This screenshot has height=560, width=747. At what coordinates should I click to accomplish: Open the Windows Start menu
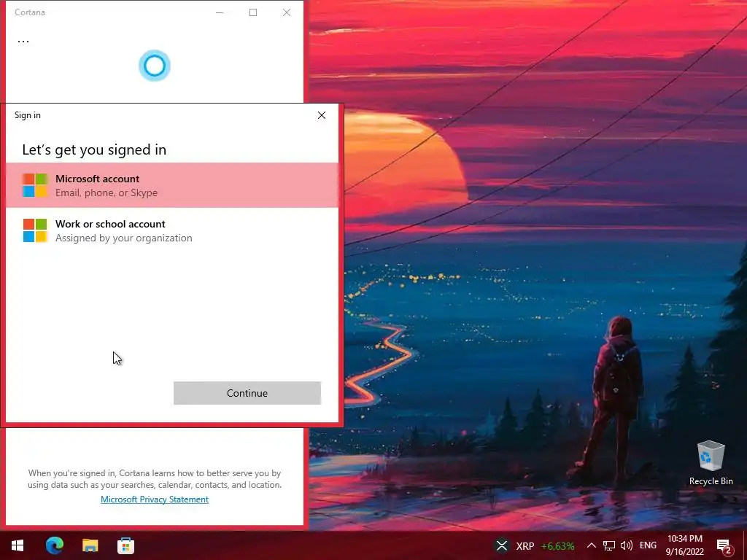pyautogui.click(x=18, y=545)
